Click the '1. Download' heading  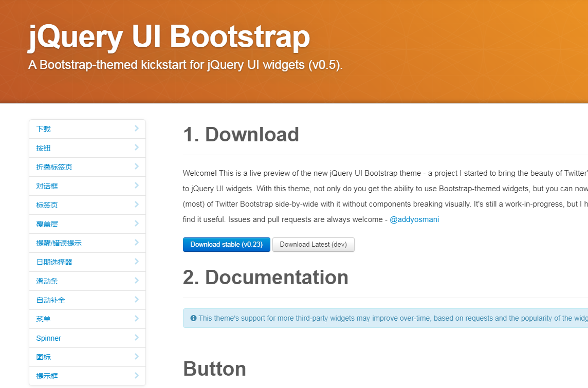[x=241, y=135]
